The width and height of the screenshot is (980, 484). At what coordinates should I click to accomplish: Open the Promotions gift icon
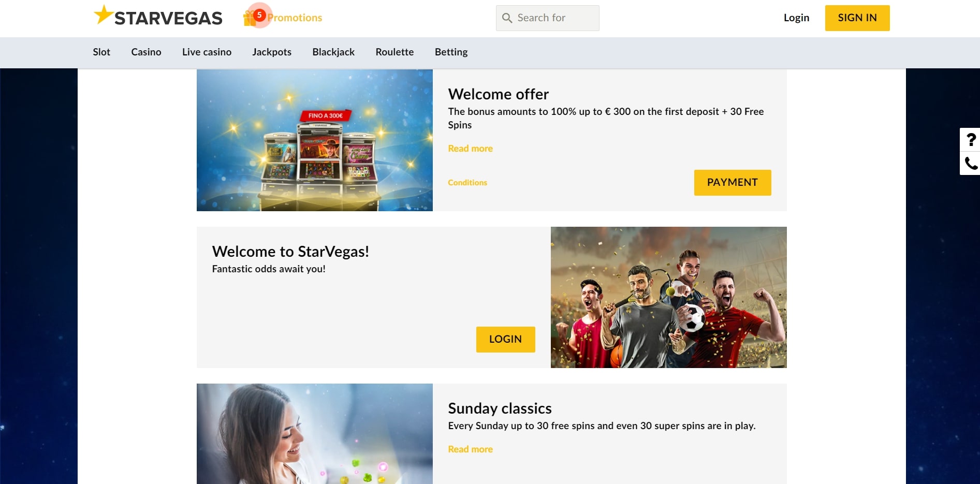coord(249,19)
